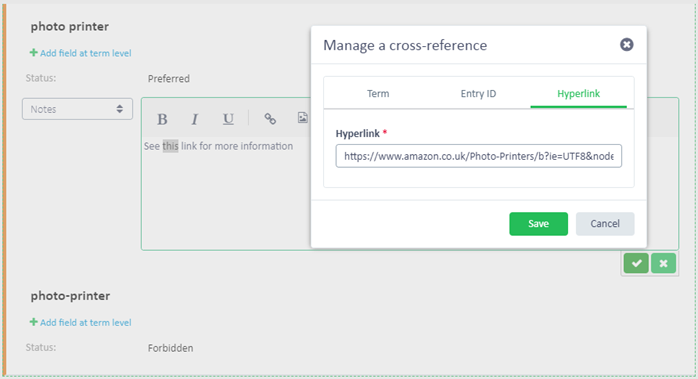
Task: Switch to the Entry ID tab
Action: coord(478,94)
